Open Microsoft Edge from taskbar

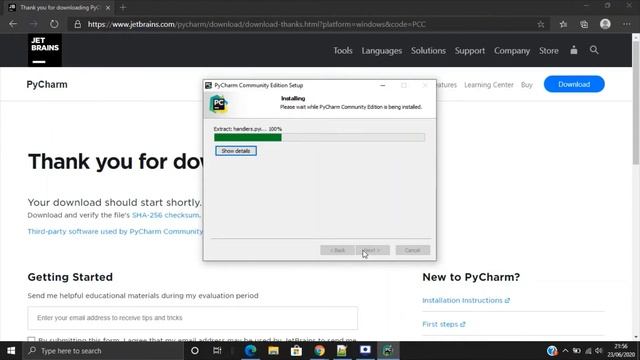point(250,351)
